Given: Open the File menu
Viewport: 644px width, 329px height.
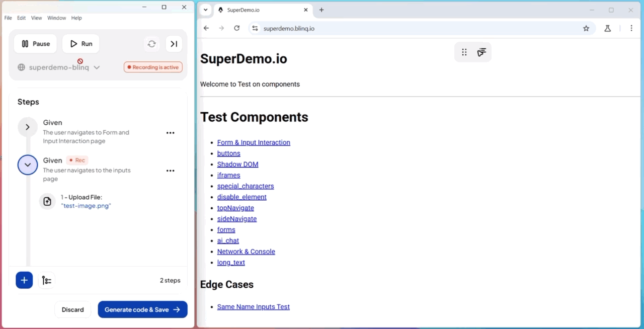Looking at the screenshot, I should point(8,18).
